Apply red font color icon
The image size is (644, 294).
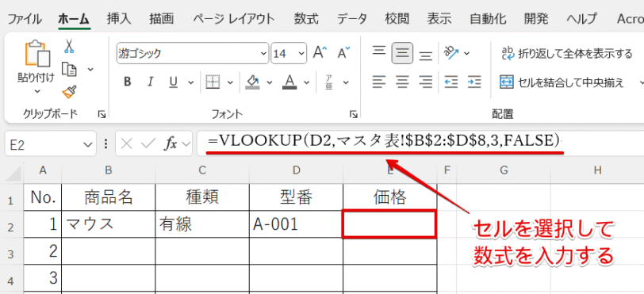290,82
